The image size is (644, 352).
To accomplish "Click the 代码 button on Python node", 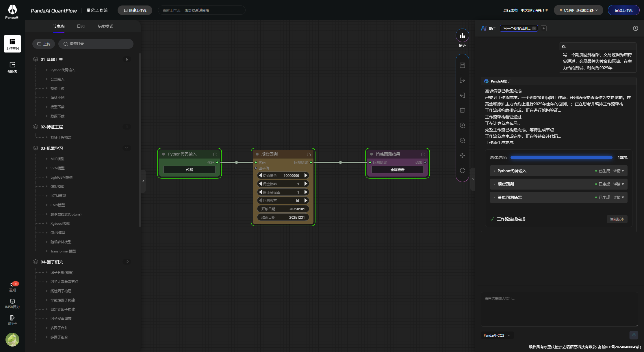I will coord(190,170).
